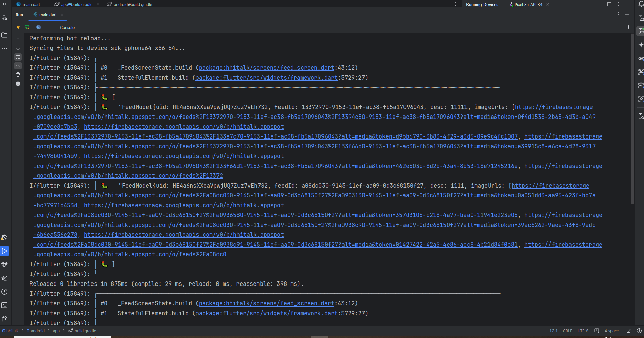Switch to the app\build.gradle editor tab

coord(74,4)
